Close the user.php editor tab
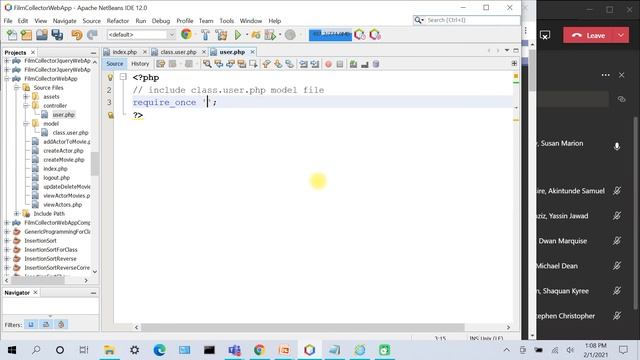Viewport: 640px width, 360px height. pos(253,52)
